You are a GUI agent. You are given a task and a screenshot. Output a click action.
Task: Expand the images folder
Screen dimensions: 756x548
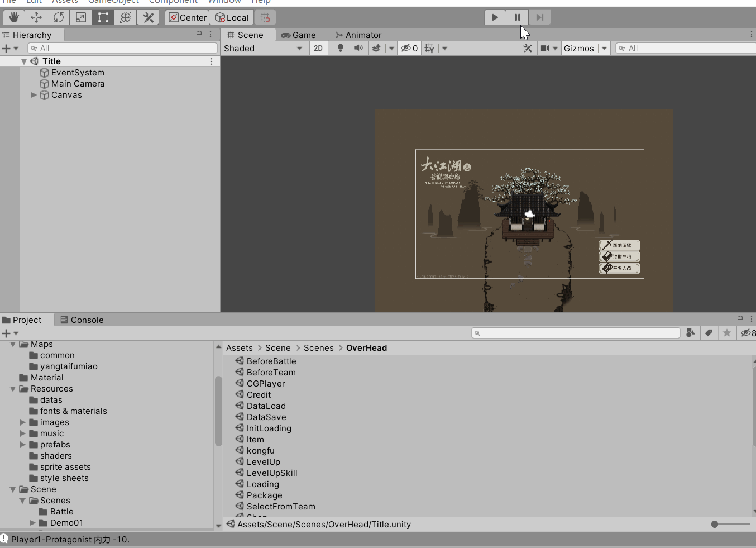click(23, 422)
